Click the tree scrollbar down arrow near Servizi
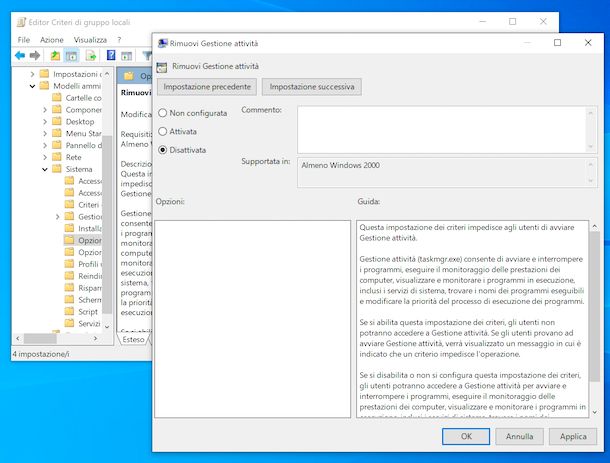The image size is (610, 463). tap(107, 327)
